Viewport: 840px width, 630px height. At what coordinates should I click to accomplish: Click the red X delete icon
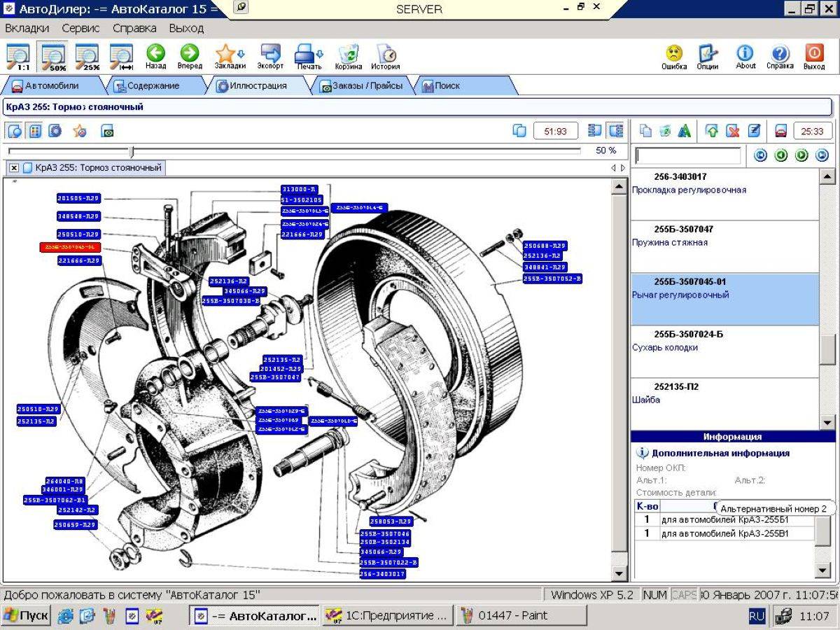[x=733, y=131]
